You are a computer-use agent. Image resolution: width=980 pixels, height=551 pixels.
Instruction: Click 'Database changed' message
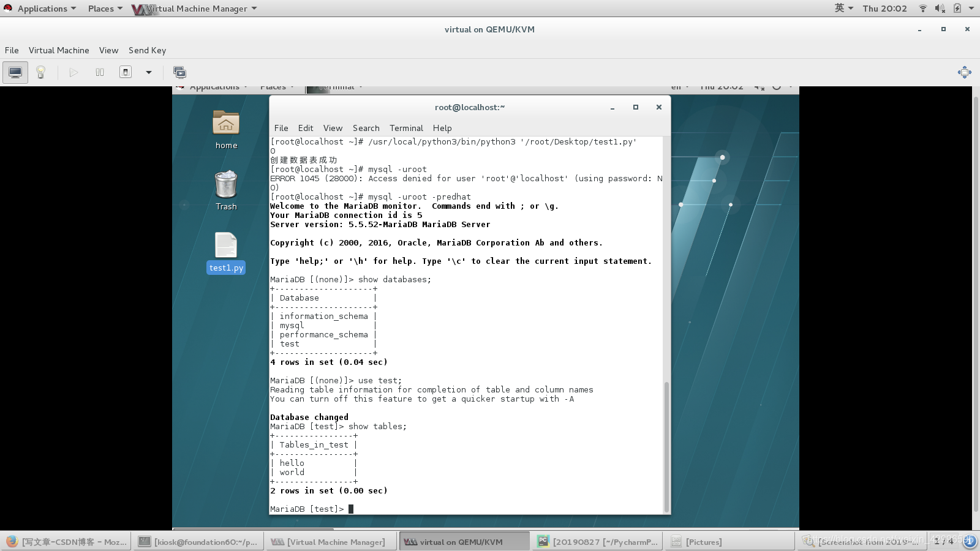pyautogui.click(x=309, y=417)
